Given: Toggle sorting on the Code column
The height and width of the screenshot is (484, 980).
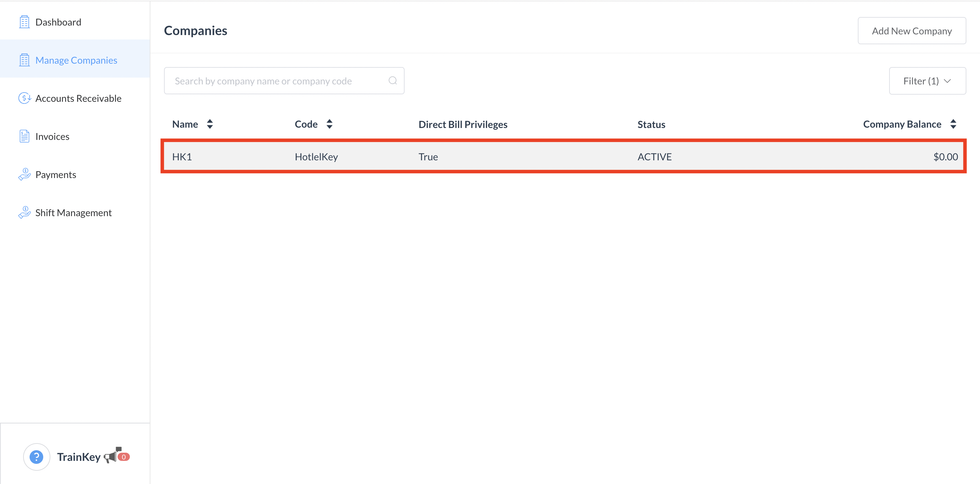Looking at the screenshot, I should tap(329, 124).
